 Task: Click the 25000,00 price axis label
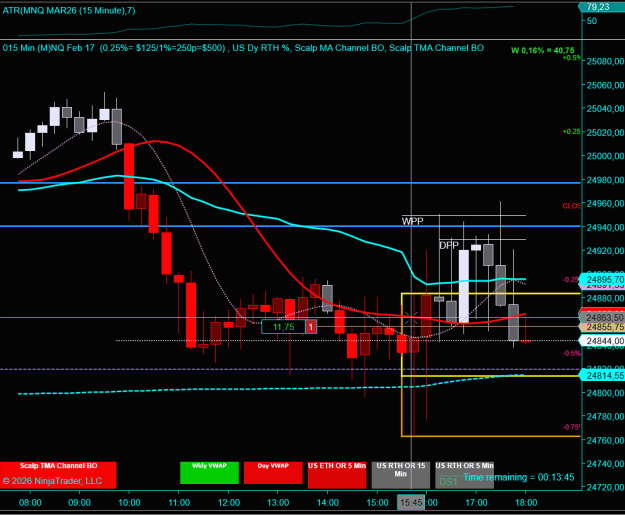point(605,156)
